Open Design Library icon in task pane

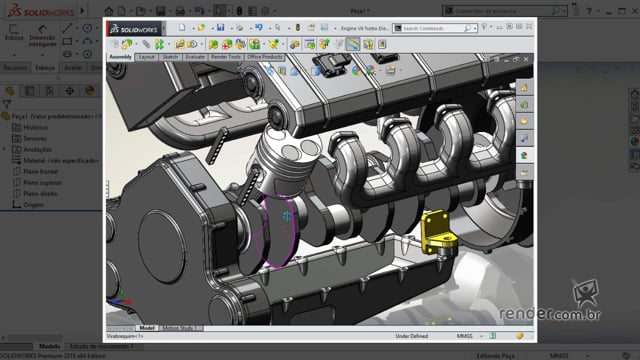pos(524,104)
